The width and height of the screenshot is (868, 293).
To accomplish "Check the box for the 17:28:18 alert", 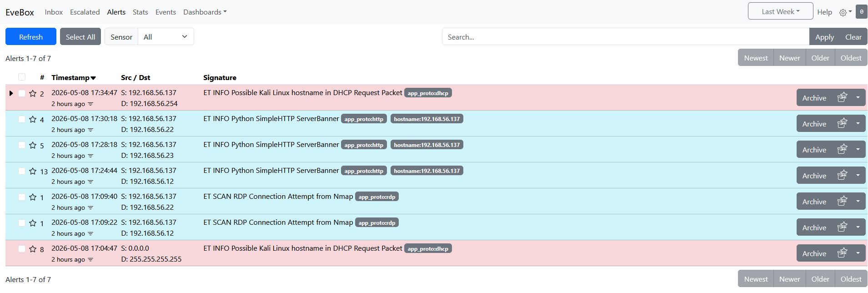I will pyautogui.click(x=22, y=145).
